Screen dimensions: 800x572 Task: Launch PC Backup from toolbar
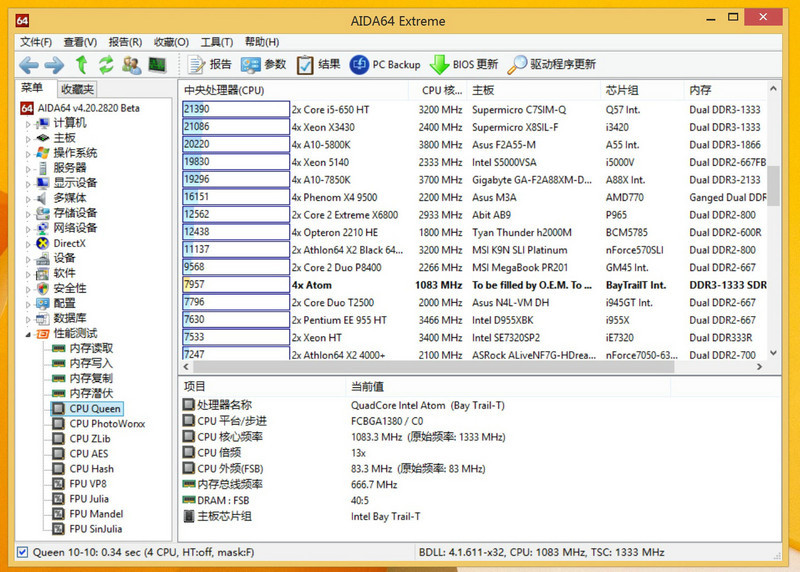[385, 64]
